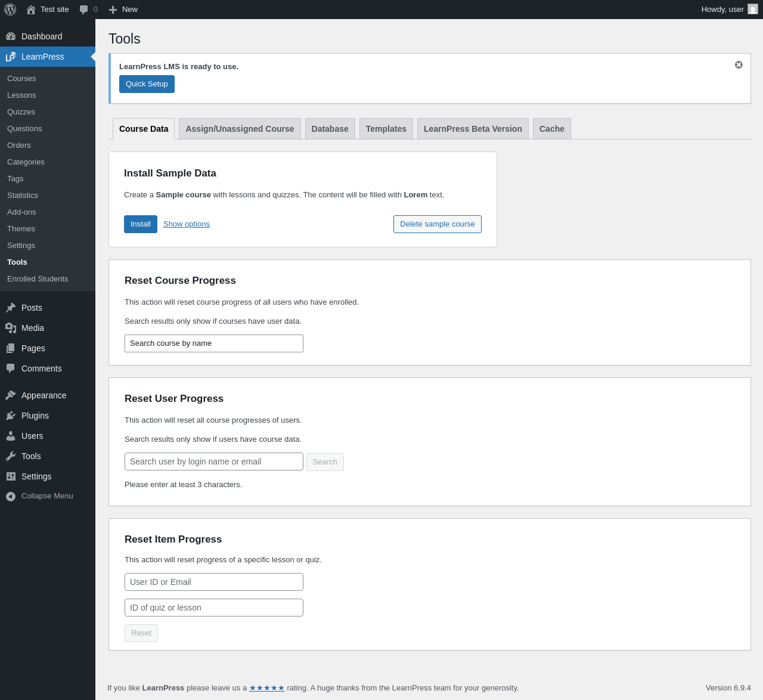Click the Pages icon in sidebar

coord(11,348)
